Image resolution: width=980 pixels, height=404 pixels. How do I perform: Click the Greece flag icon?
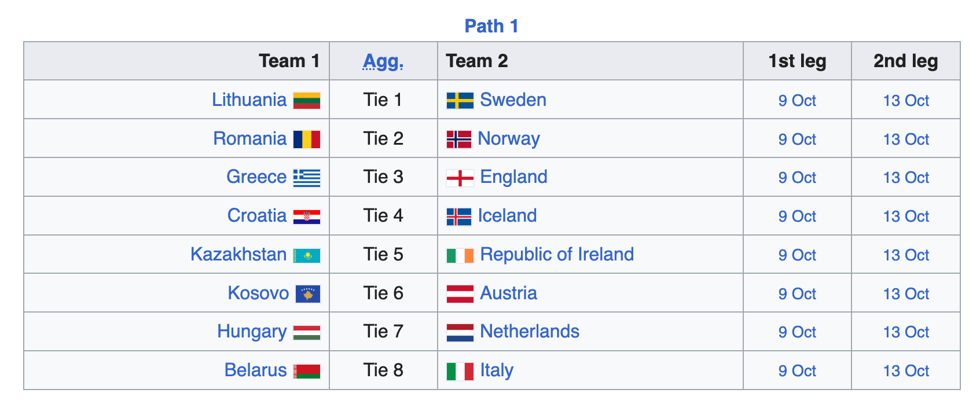pyautogui.click(x=307, y=178)
